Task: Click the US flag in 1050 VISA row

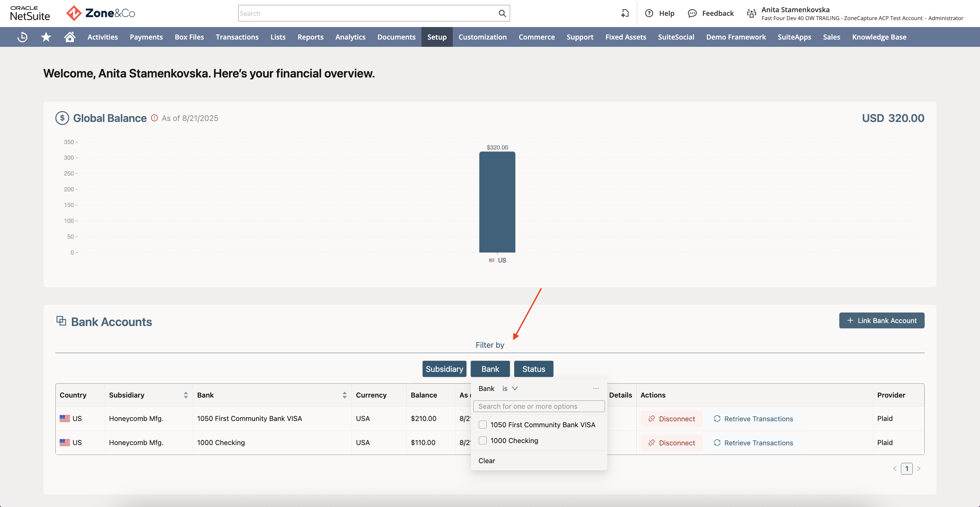Action: (65, 418)
